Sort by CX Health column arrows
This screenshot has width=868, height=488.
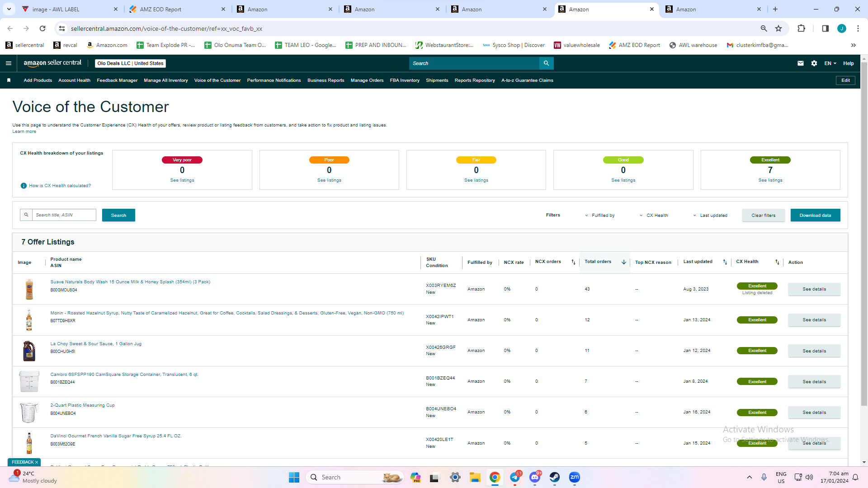pyautogui.click(x=778, y=262)
